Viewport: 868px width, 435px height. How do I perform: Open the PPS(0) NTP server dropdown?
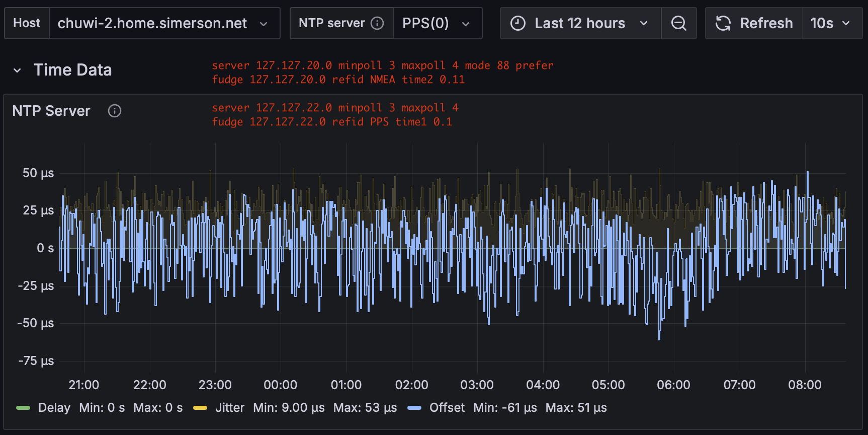(438, 23)
